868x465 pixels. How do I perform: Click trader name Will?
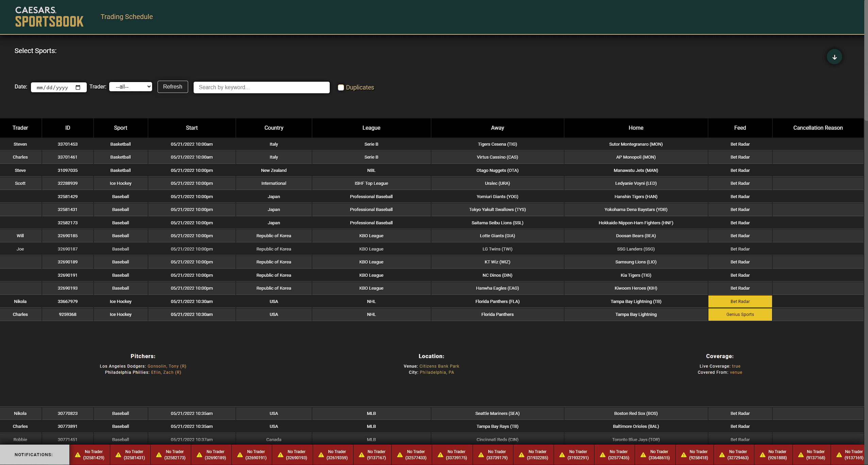coord(20,236)
